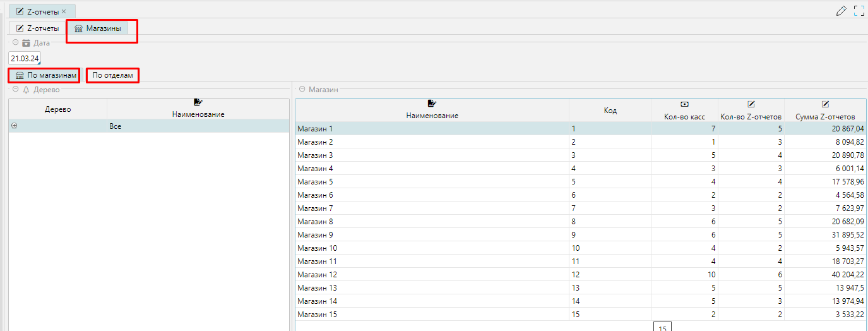The height and width of the screenshot is (331, 868).
Task: Sort by the Код column header
Action: pyautogui.click(x=610, y=111)
